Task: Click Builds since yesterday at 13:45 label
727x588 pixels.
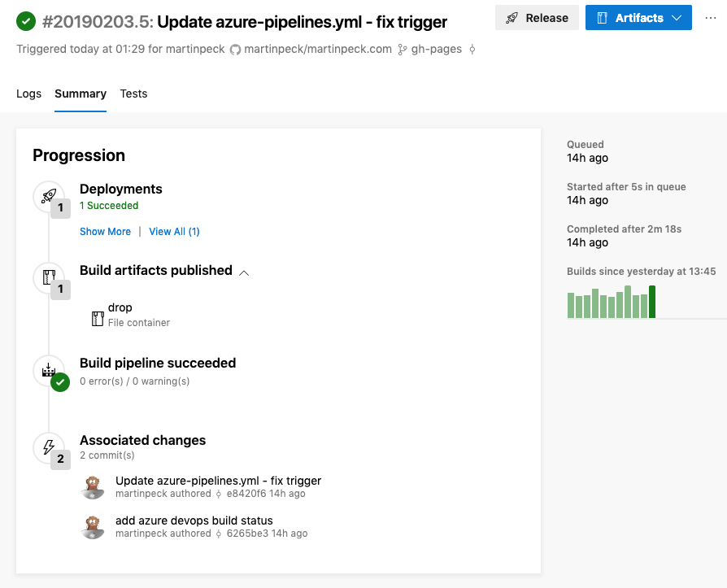Action: (642, 272)
